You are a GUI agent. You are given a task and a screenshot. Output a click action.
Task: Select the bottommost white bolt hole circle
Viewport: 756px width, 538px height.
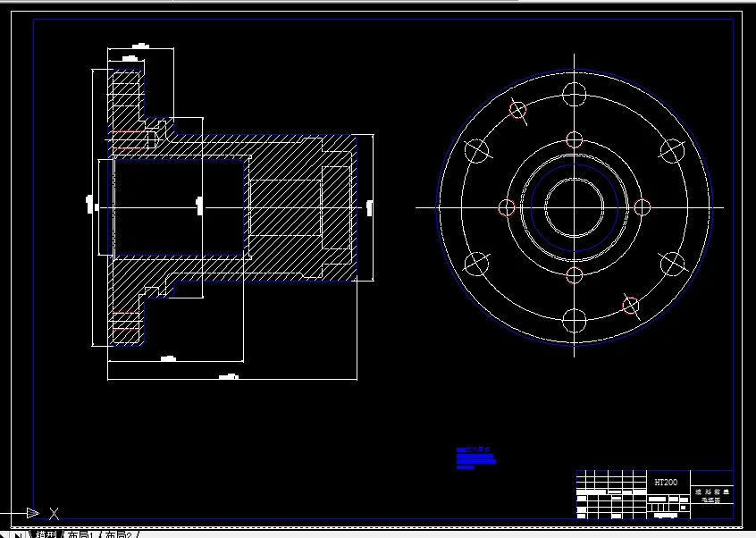coord(575,321)
